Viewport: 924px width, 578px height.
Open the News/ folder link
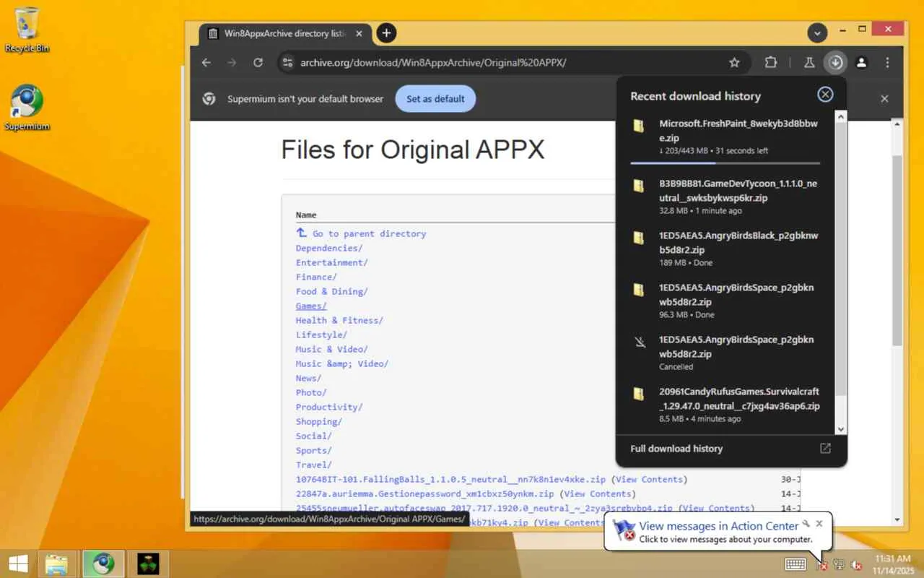[308, 378]
